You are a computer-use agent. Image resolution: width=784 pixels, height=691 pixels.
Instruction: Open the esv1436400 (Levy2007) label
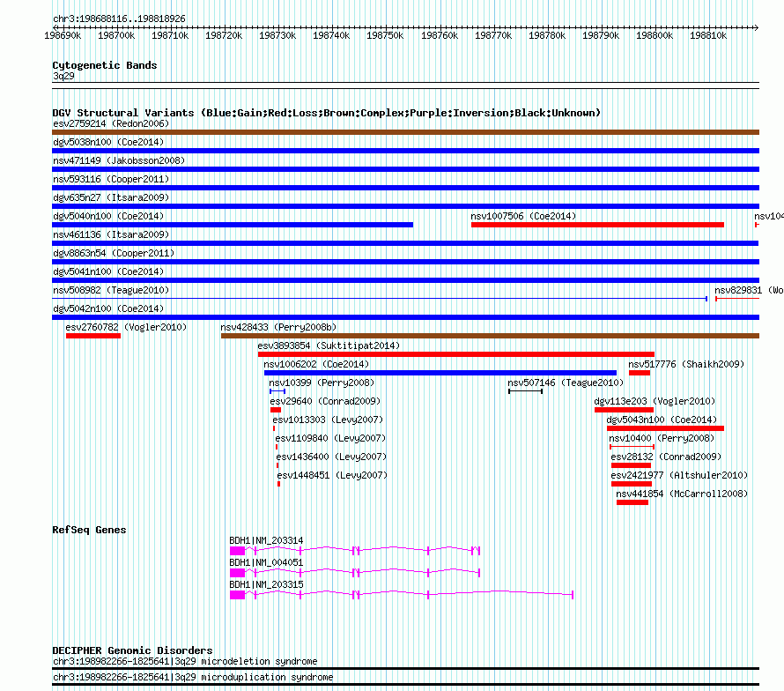[x=331, y=457]
